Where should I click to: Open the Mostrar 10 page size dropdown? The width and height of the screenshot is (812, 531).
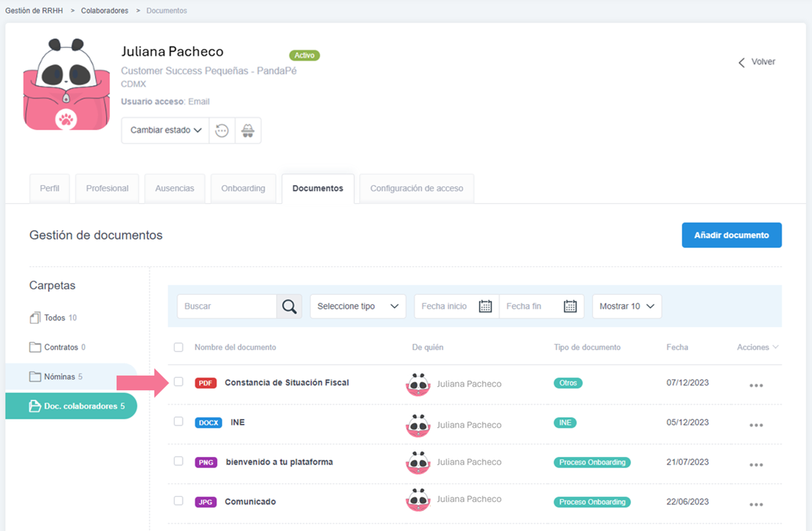[626, 306]
